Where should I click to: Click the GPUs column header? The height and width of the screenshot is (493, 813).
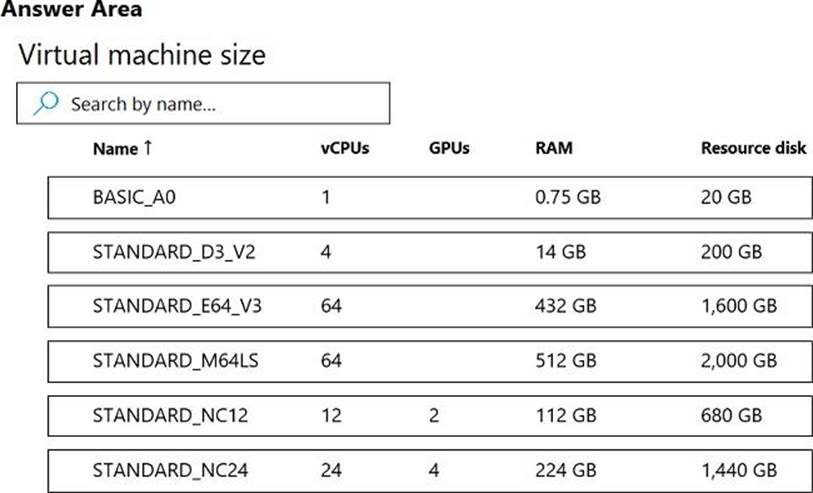coord(449,149)
